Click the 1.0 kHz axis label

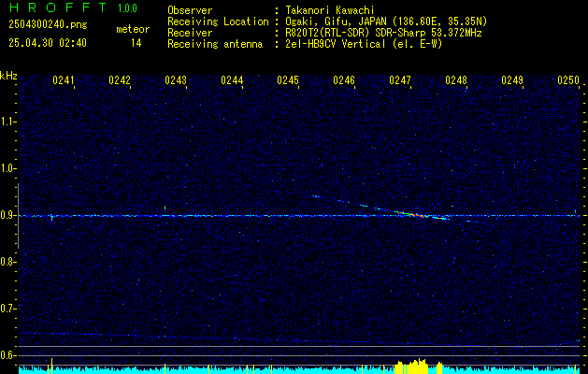pos(7,168)
